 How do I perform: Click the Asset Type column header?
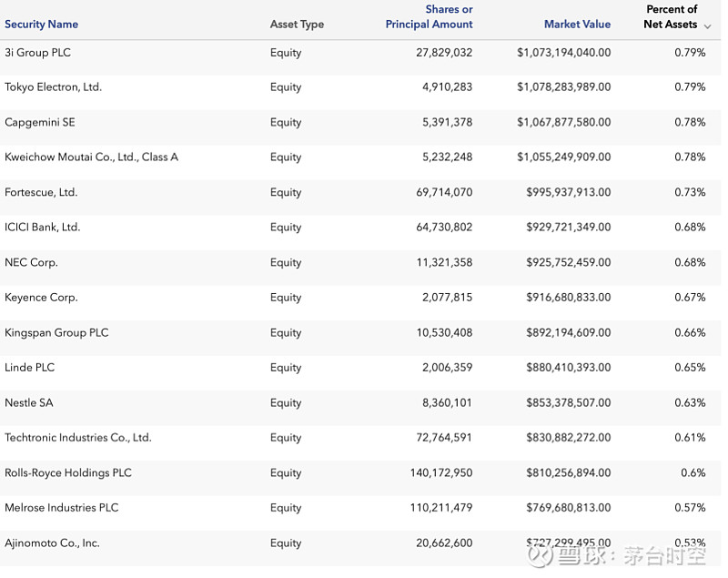(297, 25)
